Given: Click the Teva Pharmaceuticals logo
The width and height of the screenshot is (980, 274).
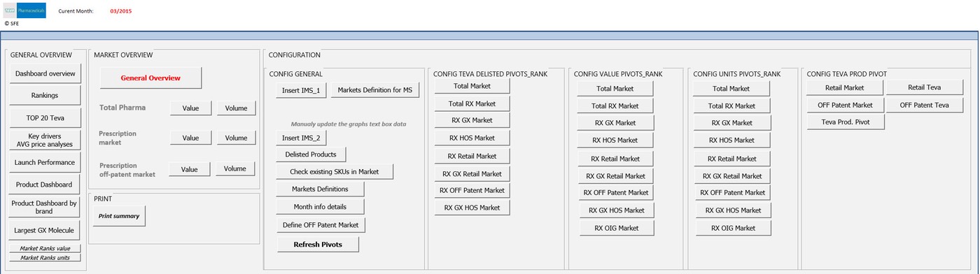Looking at the screenshot, I should (25, 10).
